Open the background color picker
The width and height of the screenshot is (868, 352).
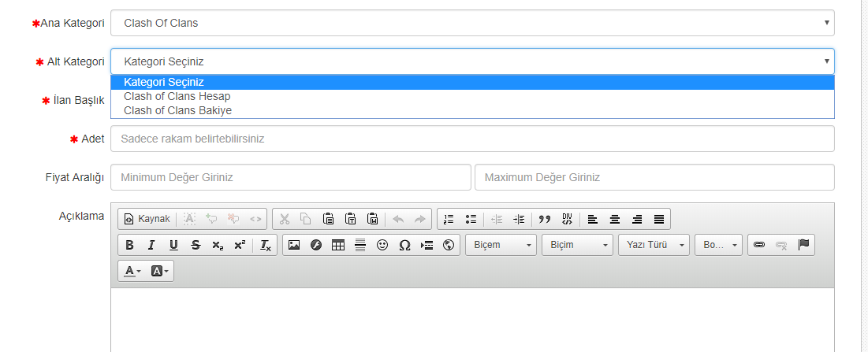point(160,271)
